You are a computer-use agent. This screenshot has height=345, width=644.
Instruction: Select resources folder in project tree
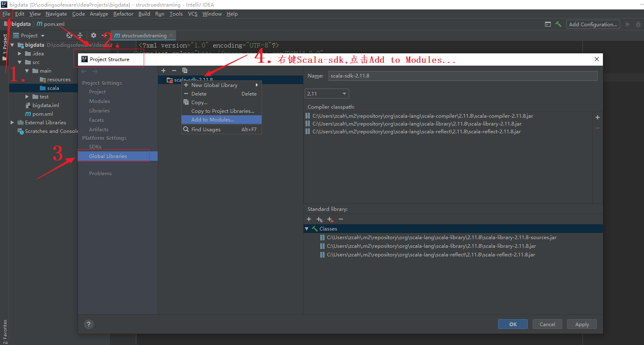point(59,80)
